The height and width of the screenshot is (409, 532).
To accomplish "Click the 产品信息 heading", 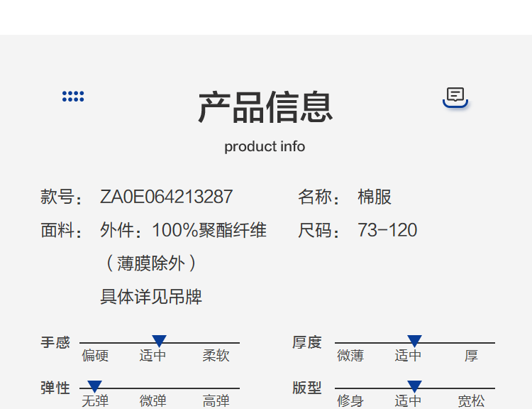I will tap(265, 107).
